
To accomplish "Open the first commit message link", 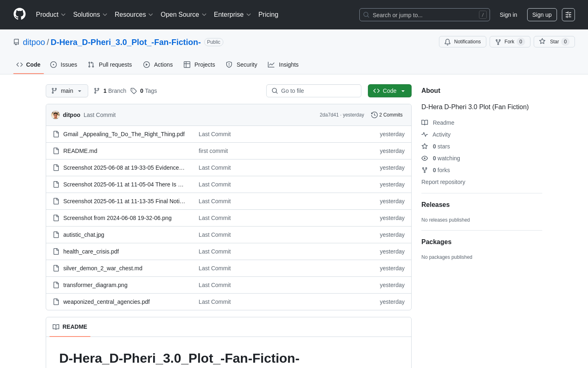I will click(x=213, y=151).
